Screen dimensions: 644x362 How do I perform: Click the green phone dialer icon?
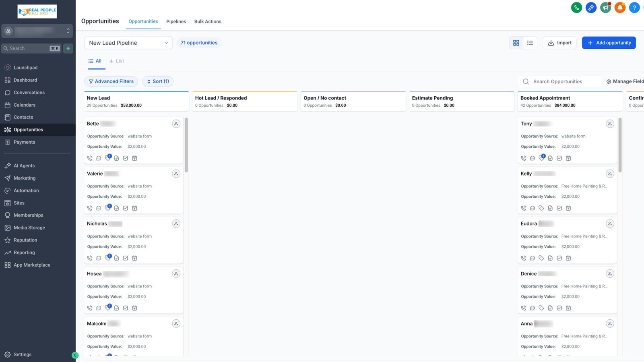(x=576, y=8)
